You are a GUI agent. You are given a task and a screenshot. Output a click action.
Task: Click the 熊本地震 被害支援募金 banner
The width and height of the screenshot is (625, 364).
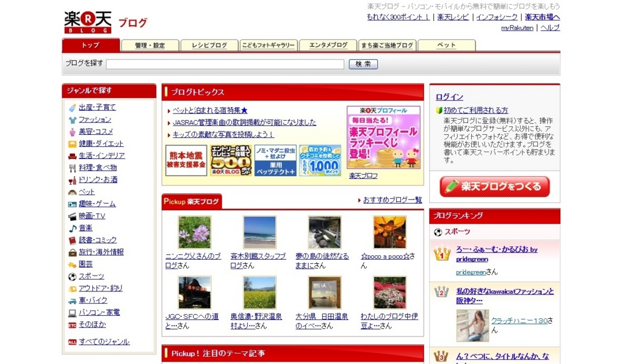click(186, 160)
